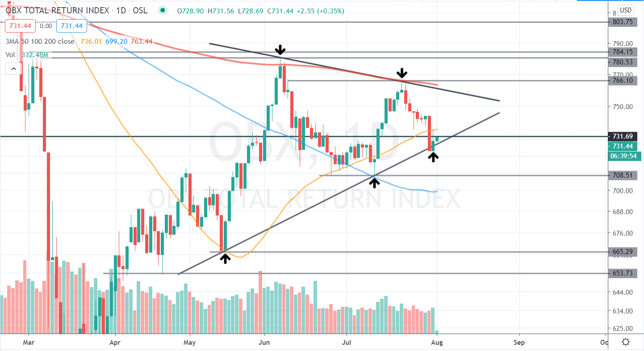644x351 pixels.
Task: Select up arrow below the 665.29 low
Action: [x=225, y=258]
